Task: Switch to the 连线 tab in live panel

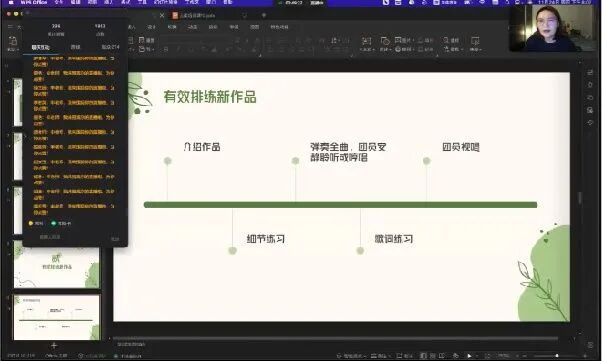Action: [x=75, y=47]
